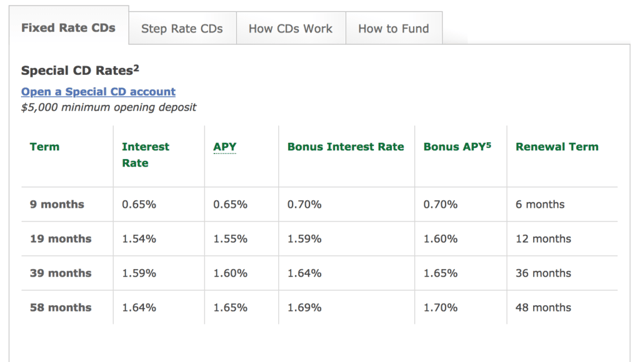Select the 58 months term row label
The width and height of the screenshot is (640, 362).
tap(60, 307)
